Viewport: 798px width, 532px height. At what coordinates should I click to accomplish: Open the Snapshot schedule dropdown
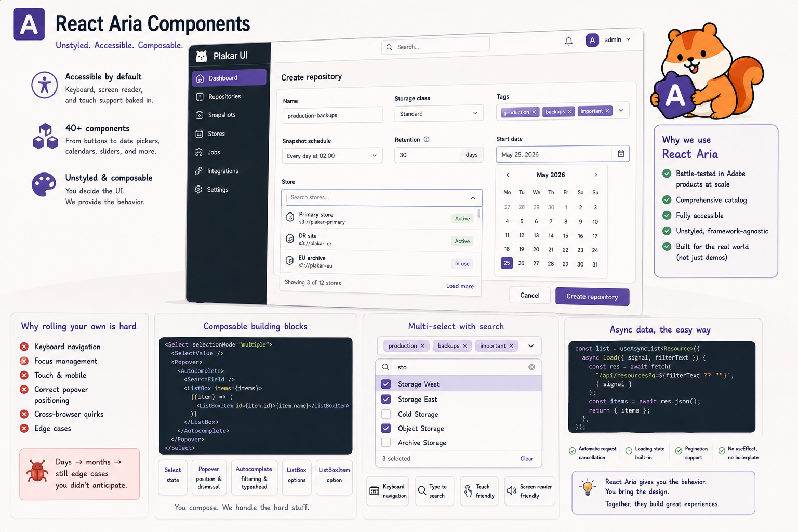(332, 156)
